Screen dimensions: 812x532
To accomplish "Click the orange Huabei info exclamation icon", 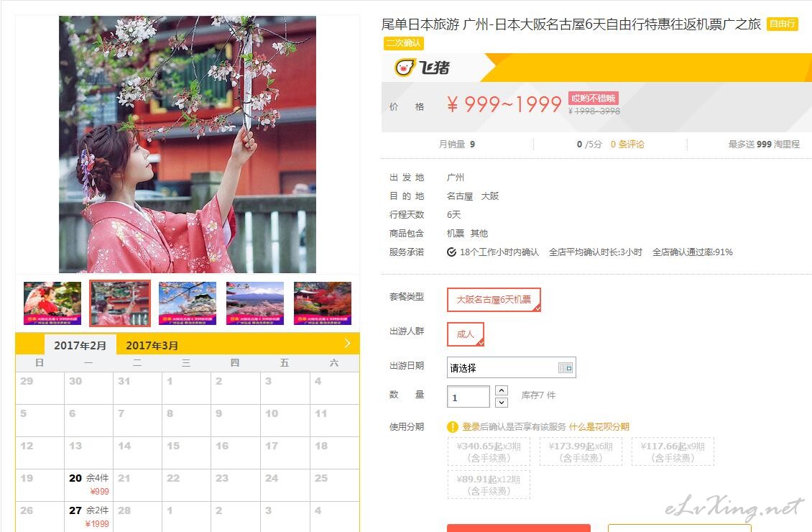I will click(x=453, y=427).
